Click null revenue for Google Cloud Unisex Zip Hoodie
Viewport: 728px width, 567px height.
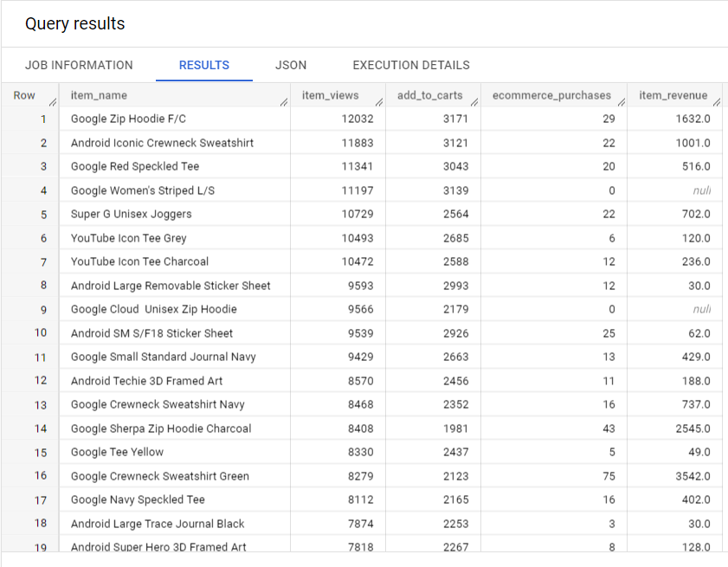(701, 309)
